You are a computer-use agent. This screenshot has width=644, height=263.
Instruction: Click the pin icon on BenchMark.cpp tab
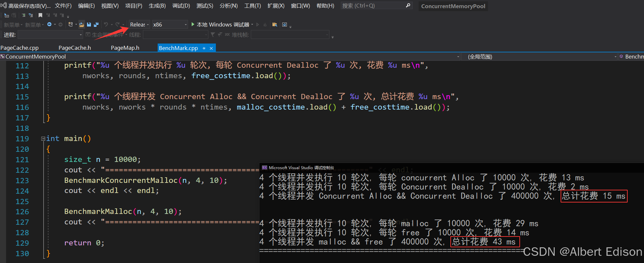(204, 48)
